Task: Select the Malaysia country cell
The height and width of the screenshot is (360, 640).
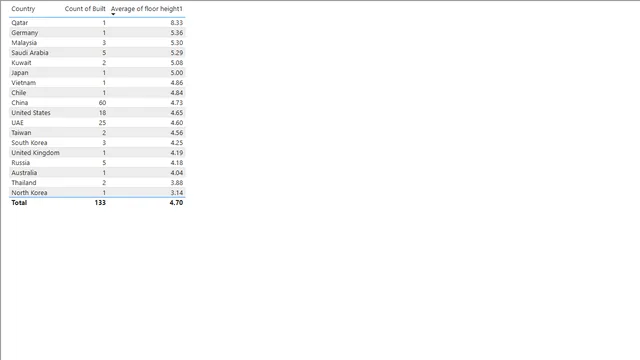Action: 24,42
